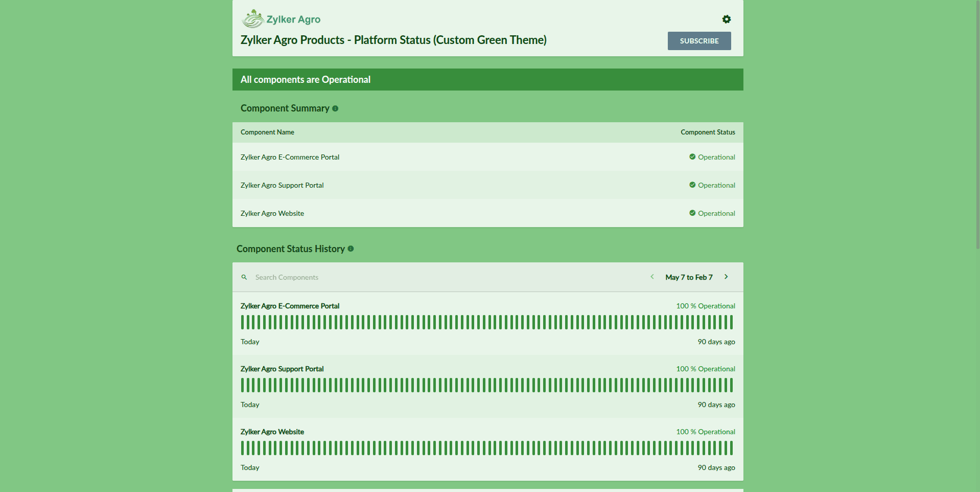Click the SUBSCRIBE button

[x=699, y=41]
